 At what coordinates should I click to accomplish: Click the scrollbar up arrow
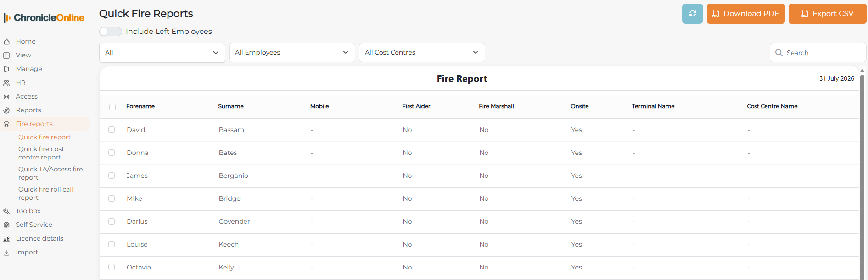(x=862, y=71)
